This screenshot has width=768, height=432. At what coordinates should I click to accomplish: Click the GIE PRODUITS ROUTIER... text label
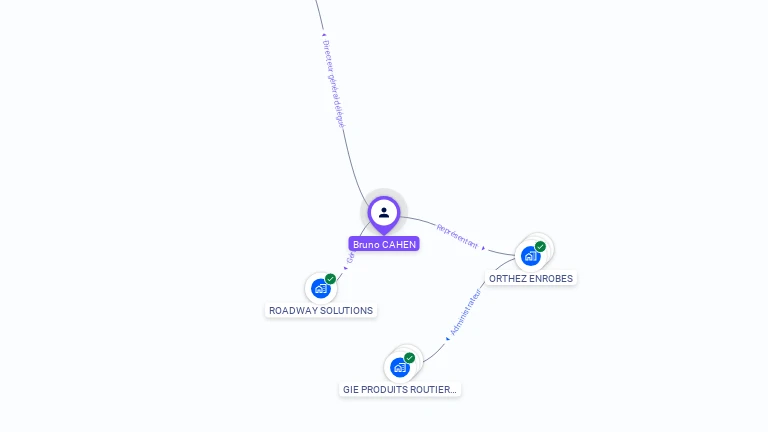400,390
